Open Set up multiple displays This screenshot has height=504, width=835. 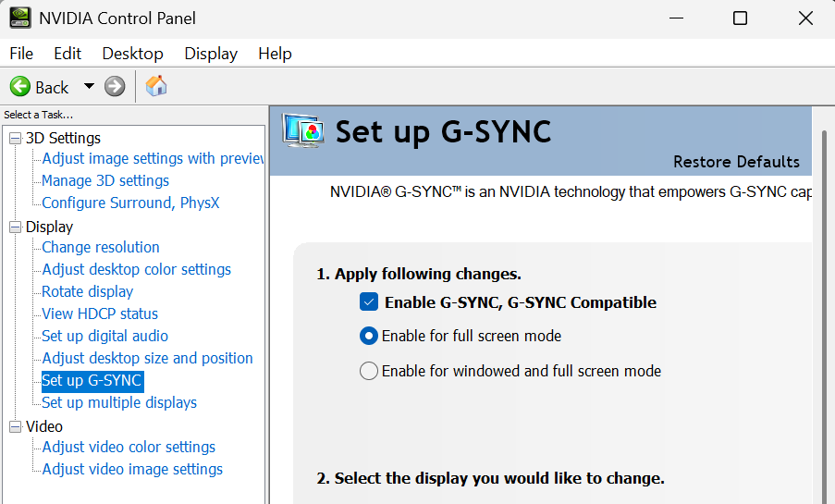pos(119,403)
